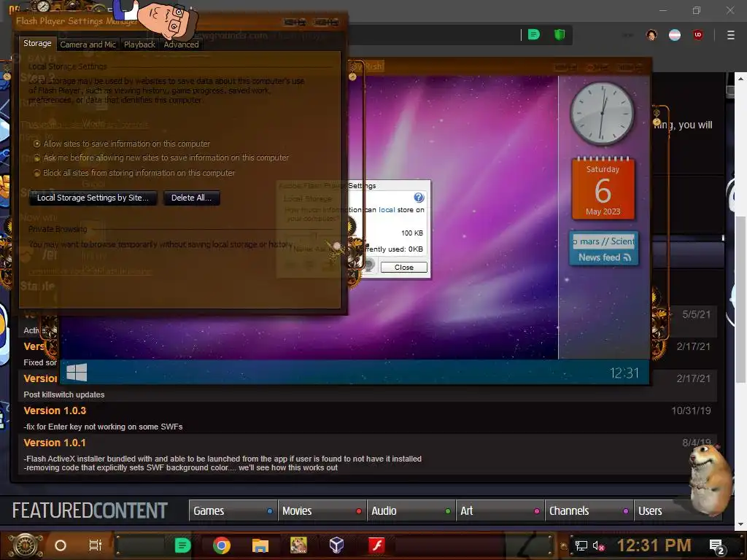Select the Audio featured content tab
Image resolution: width=747 pixels, height=560 pixels.
click(x=411, y=510)
